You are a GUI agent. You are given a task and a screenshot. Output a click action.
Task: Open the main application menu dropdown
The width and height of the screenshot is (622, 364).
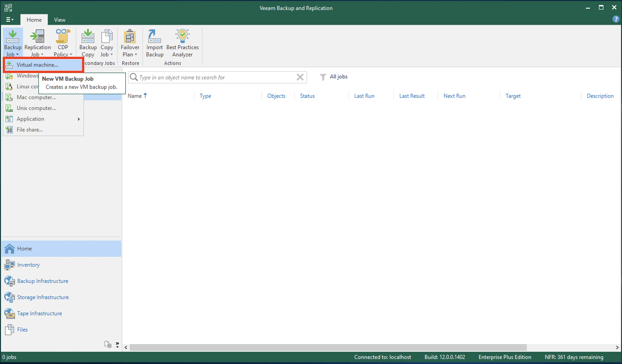point(10,20)
